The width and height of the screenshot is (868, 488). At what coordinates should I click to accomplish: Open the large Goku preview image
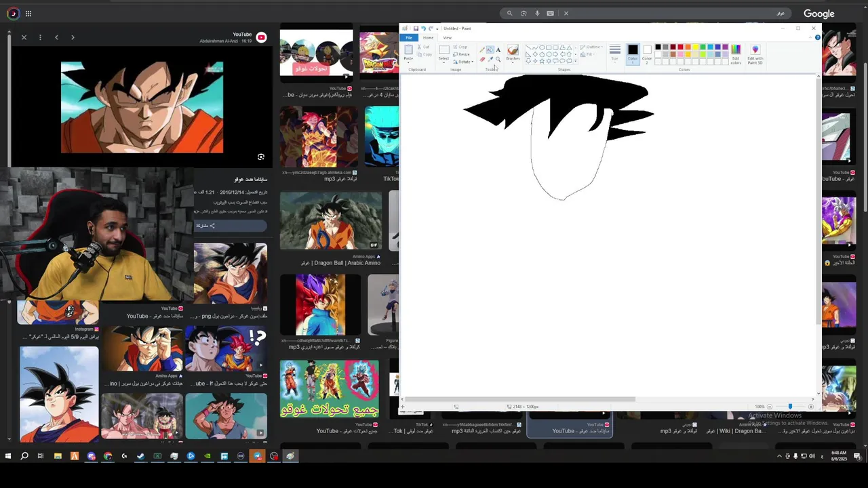142,107
